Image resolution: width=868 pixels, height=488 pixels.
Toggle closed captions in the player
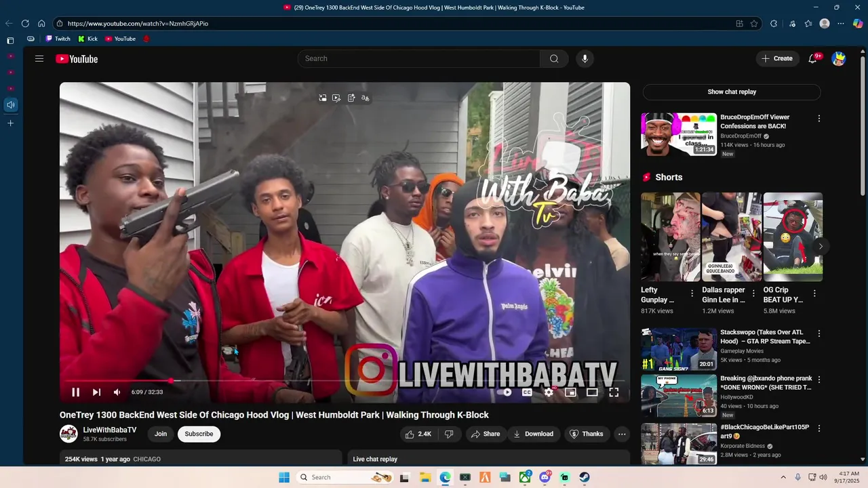(x=527, y=392)
